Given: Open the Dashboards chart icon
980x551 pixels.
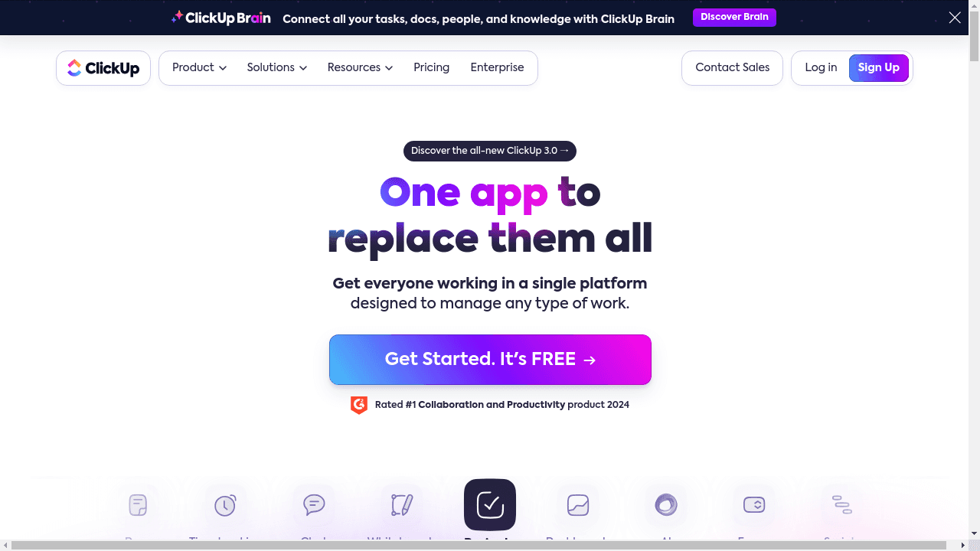Looking at the screenshot, I should 578,505.
